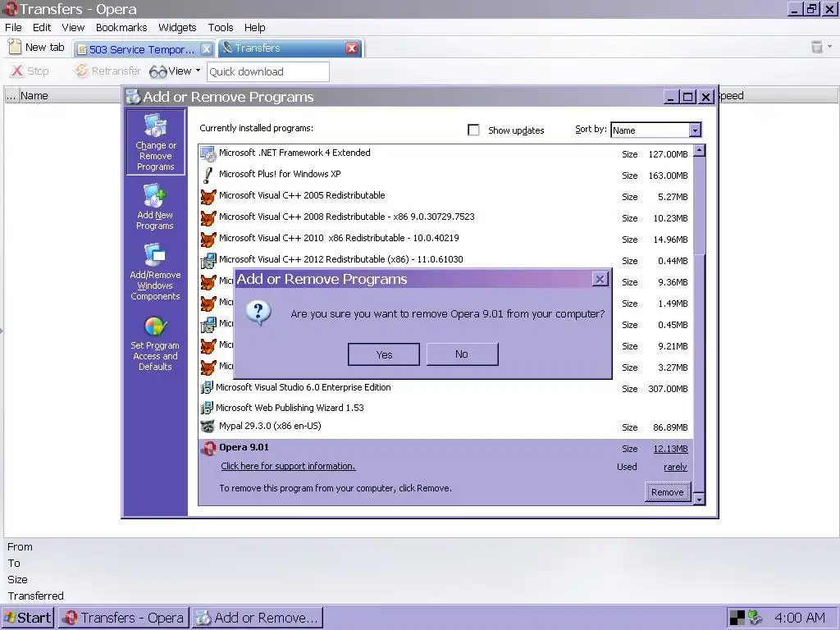Viewport: 840px width, 630px height.
Task: Open Add/Remove Windows Components icon
Action: tap(155, 272)
